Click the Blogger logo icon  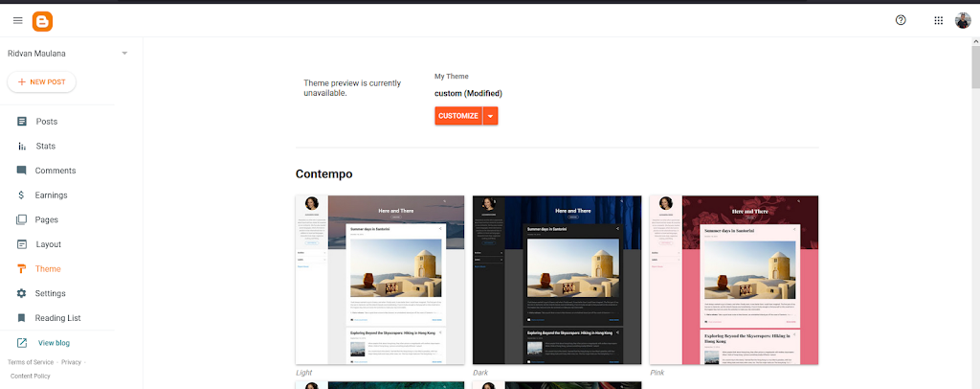tap(42, 21)
